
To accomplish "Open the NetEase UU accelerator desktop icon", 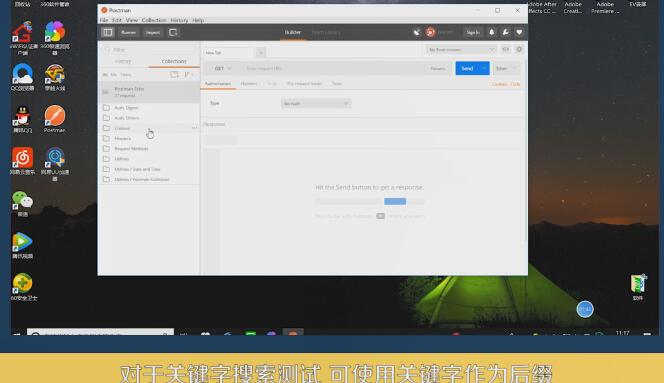I will [x=55, y=164].
